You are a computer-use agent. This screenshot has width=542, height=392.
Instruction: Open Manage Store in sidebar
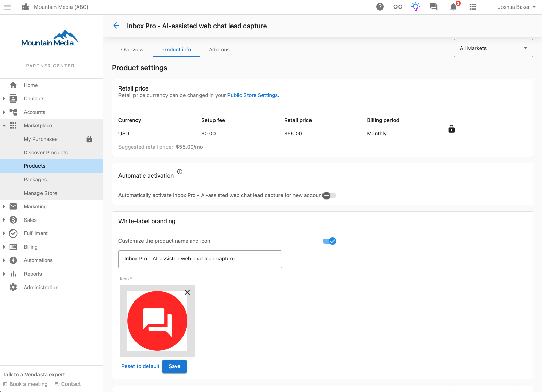pos(40,193)
